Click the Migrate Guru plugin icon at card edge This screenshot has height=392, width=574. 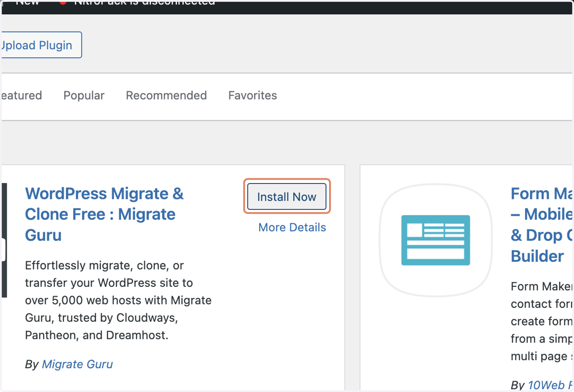tap(4, 240)
